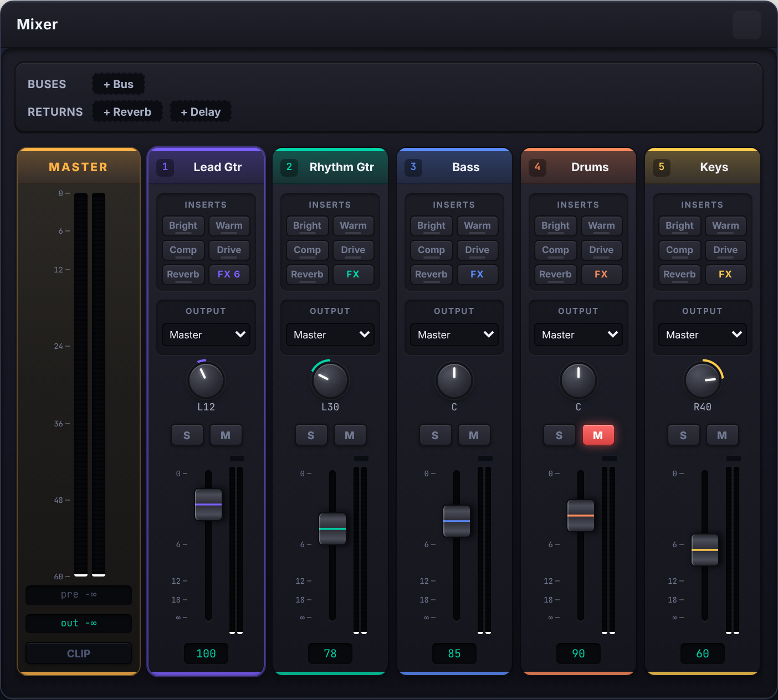Click the Drums volume fader handle
This screenshot has height=700, width=778.
tap(581, 516)
